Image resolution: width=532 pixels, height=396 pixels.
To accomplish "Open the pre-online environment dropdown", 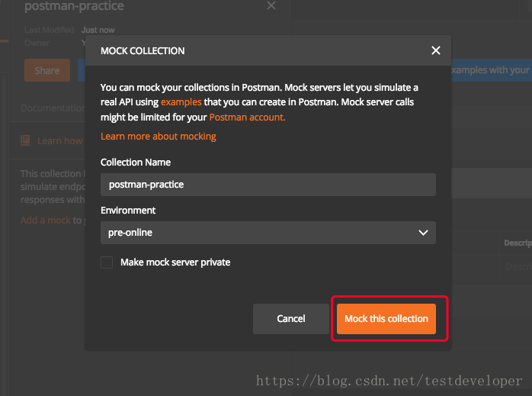I will tap(268, 233).
